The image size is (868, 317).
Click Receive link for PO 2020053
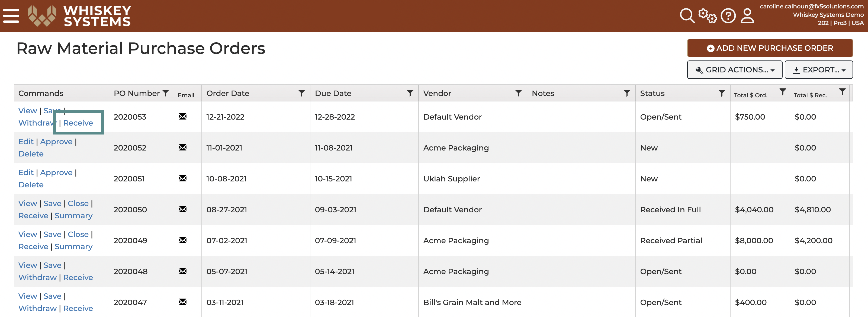pyautogui.click(x=78, y=123)
